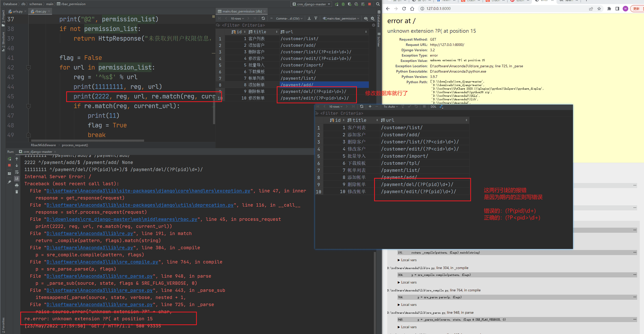Reload data in main.rbac_permission table

click(x=263, y=18)
